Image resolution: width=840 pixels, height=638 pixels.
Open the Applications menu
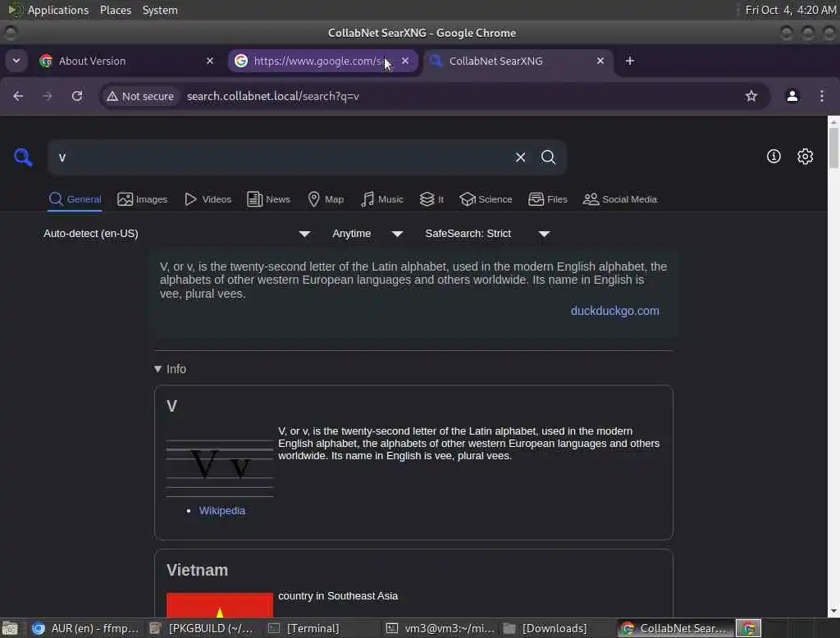pos(58,10)
